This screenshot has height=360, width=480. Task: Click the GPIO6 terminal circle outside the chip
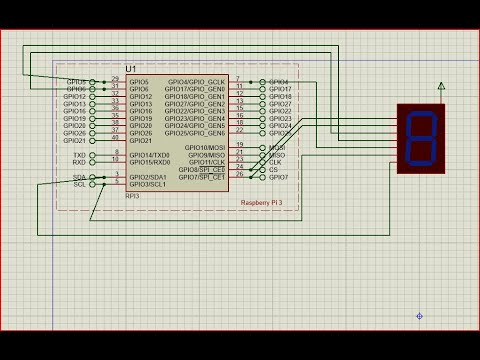(92, 89)
